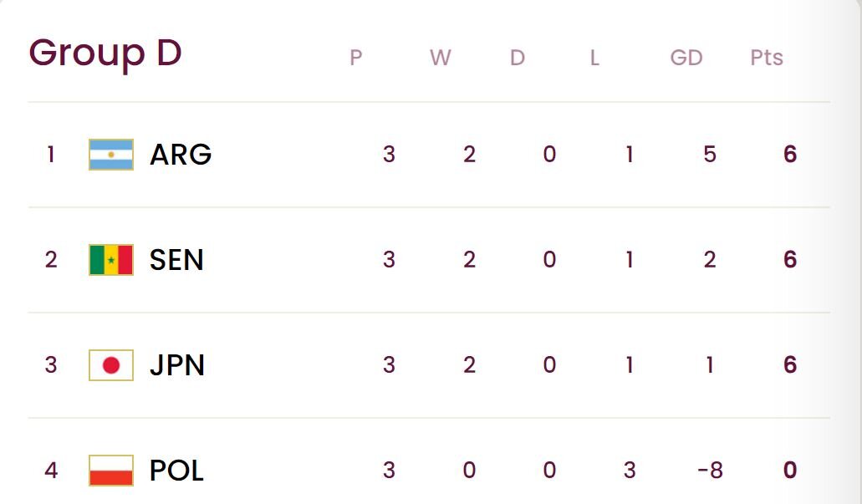Click the L column header
Image resolution: width=862 pixels, height=504 pixels.
tap(594, 57)
